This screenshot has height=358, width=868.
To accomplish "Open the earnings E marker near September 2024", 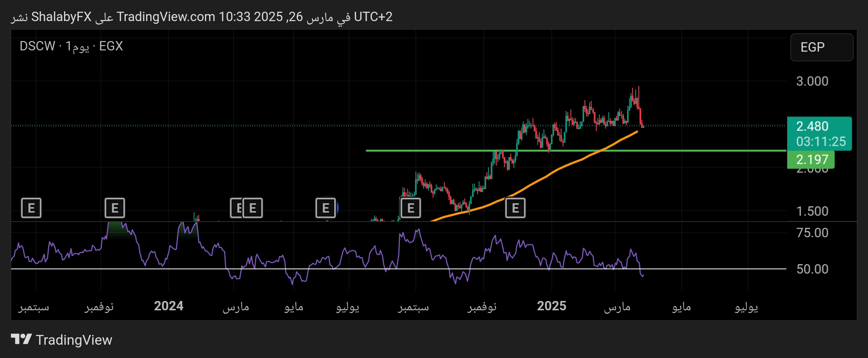I will [x=410, y=208].
